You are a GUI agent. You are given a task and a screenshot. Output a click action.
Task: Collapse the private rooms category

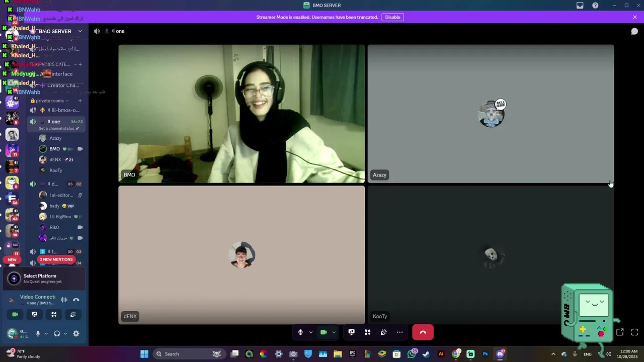pyautogui.click(x=50, y=101)
